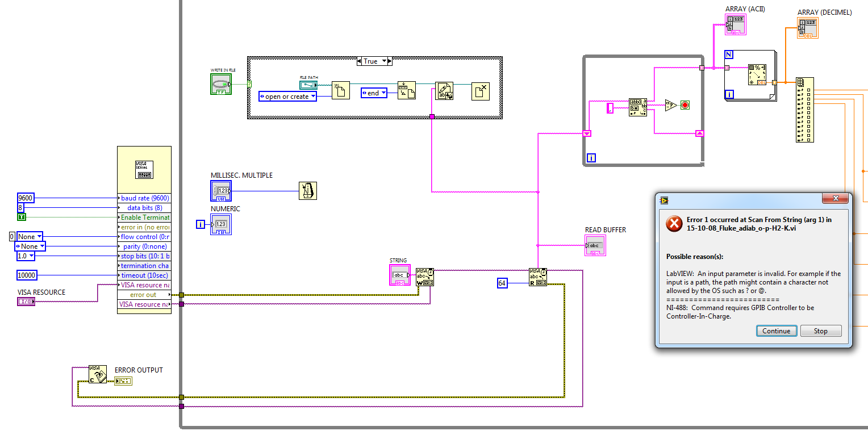868x435 pixels.
Task: Switch case structure to previous case arrow
Action: click(x=359, y=61)
